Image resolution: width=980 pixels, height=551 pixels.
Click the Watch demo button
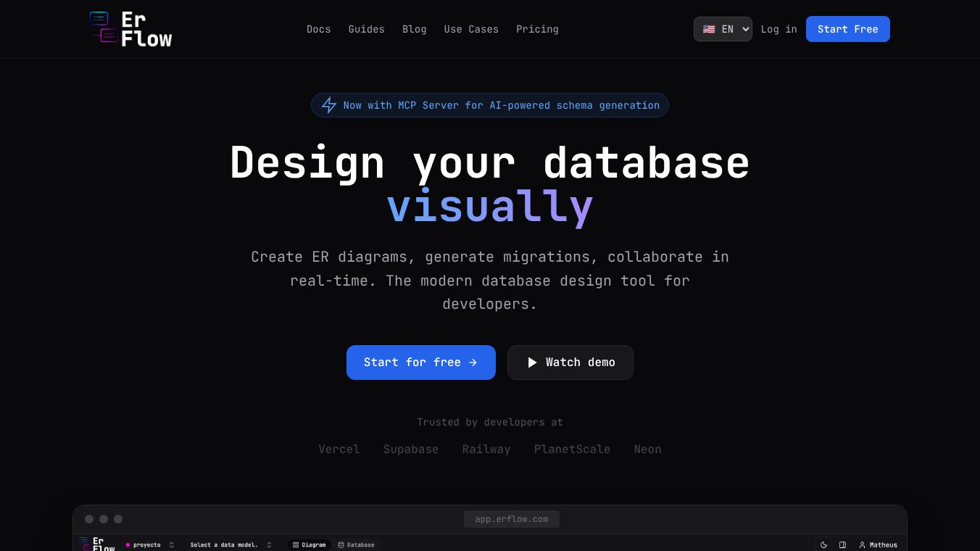pyautogui.click(x=570, y=362)
